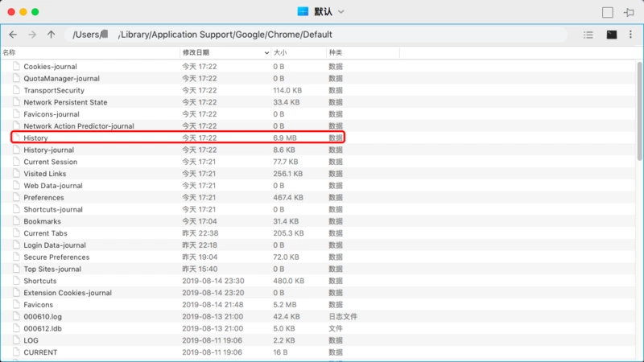Screen dimensions: 644x362
Task: Click the blue window icon beside 默认
Action: point(303,11)
